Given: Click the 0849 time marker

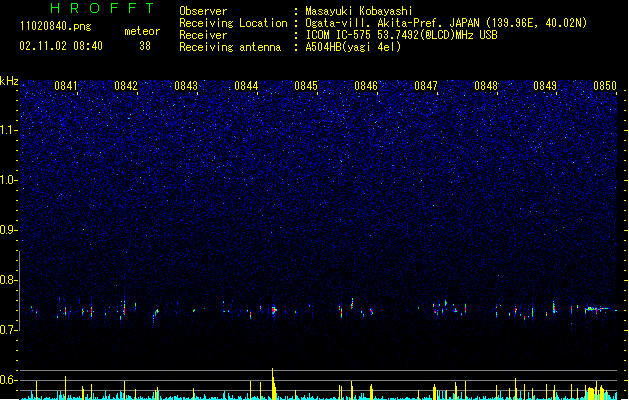Looking at the screenshot, I should click(x=545, y=86).
